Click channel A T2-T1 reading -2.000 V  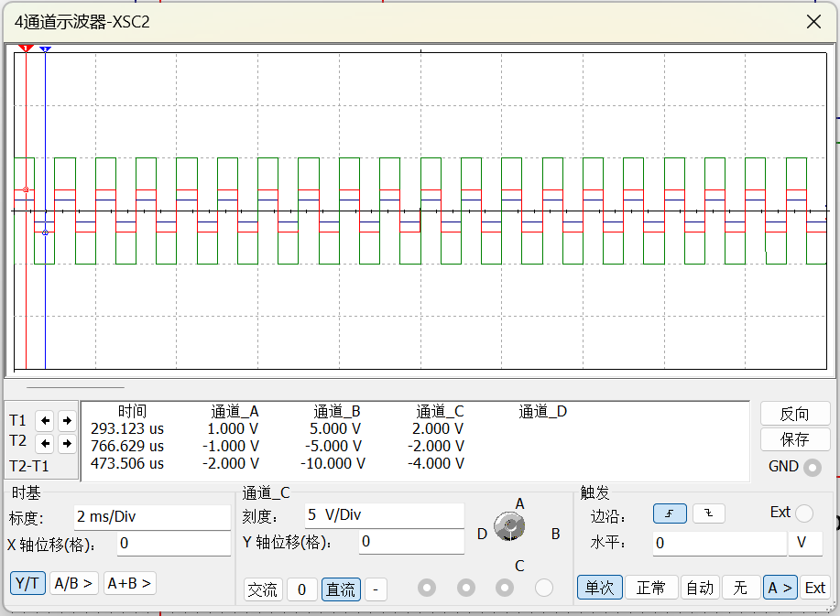click(230, 463)
